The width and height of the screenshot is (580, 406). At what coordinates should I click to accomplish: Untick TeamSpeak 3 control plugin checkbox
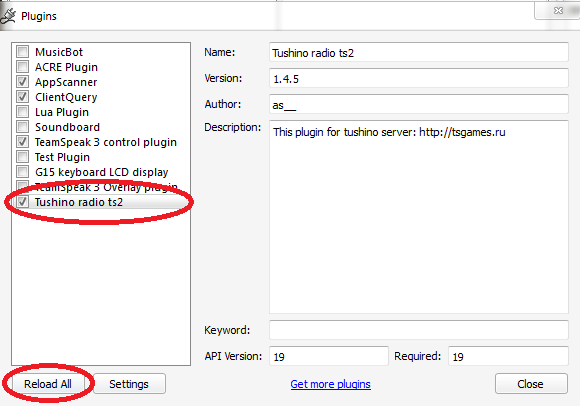[23, 142]
